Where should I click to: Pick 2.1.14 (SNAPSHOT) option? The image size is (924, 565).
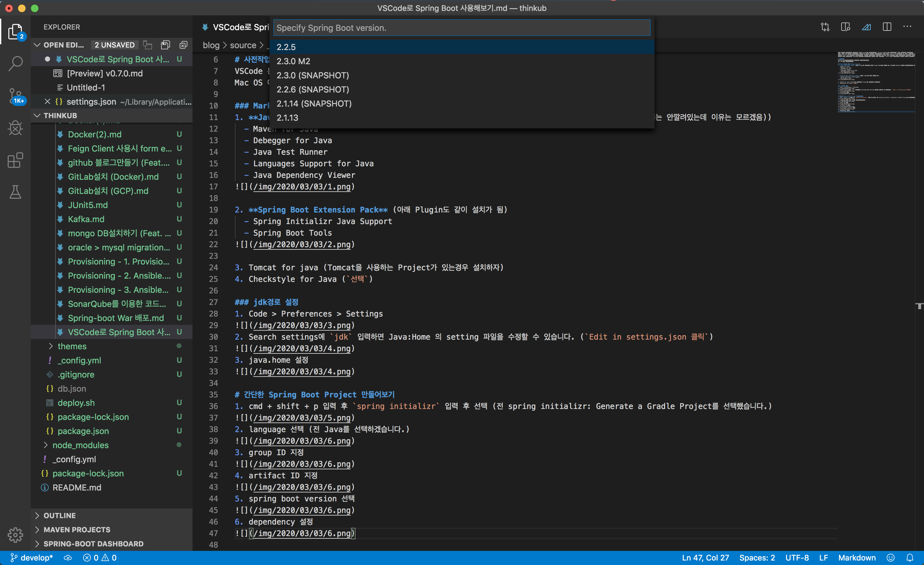(462, 104)
